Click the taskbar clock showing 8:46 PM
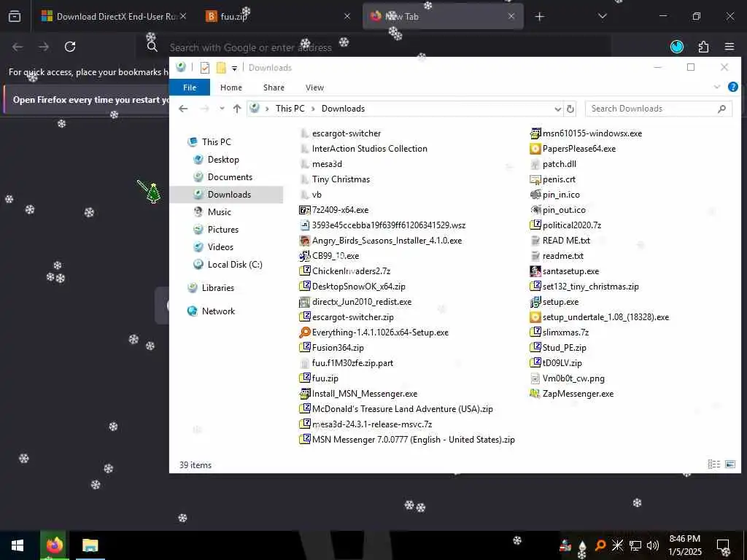 tap(684, 545)
